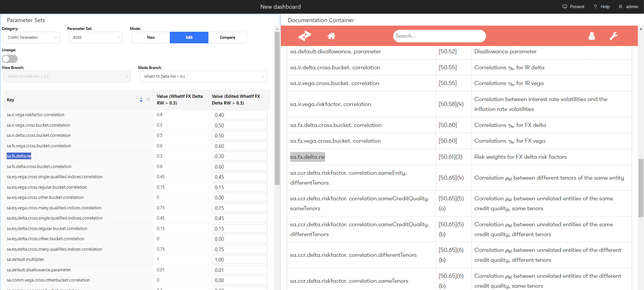Edit value for sa.eq.delta.cross.many.qualified.indices.correlation
Image resolution: width=644 pixels, height=290 pixels.
click(x=239, y=249)
